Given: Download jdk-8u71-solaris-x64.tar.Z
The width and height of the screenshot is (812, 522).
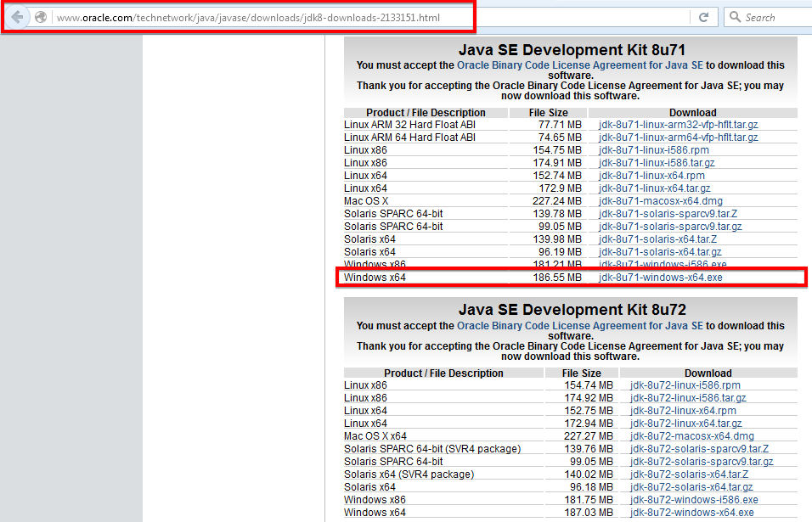Looking at the screenshot, I should coord(657,239).
